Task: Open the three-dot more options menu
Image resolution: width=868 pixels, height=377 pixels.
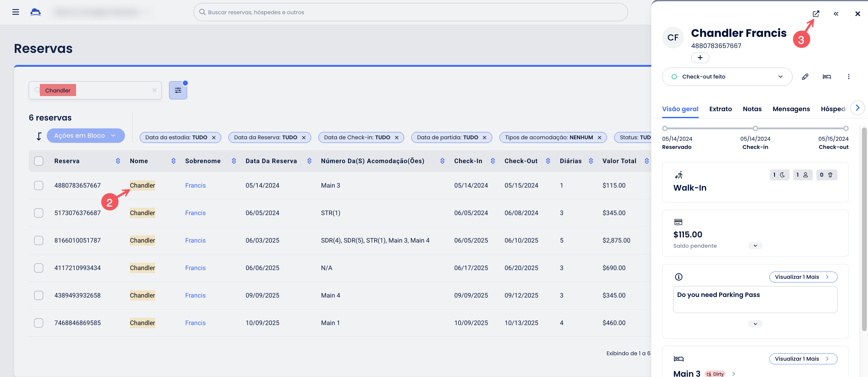Action: point(848,77)
